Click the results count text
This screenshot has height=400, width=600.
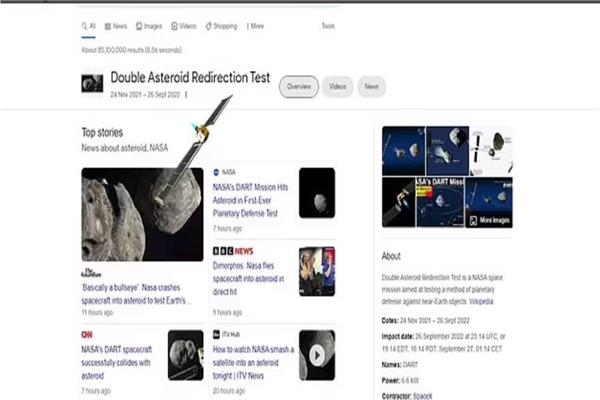pos(131,50)
